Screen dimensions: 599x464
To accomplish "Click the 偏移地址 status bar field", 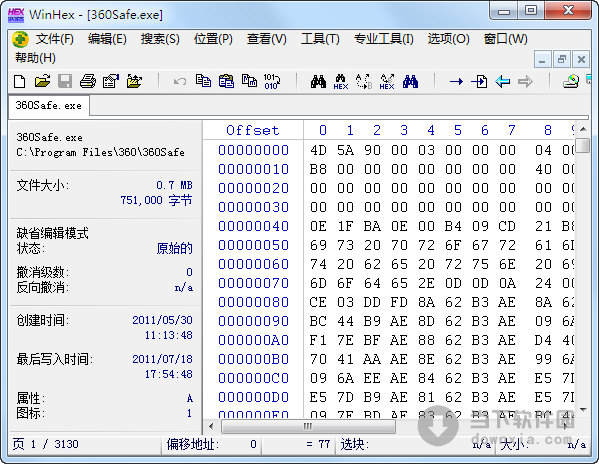I will (x=212, y=444).
